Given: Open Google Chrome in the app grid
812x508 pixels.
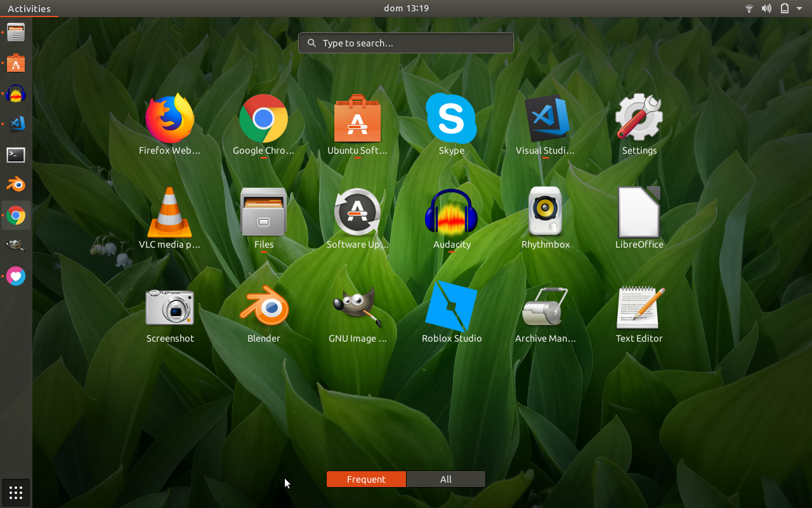Looking at the screenshot, I should 263,125.
